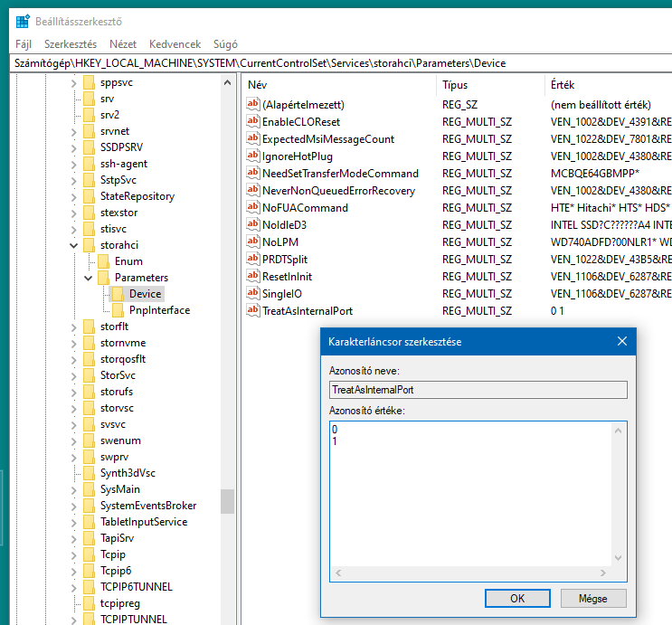672x625 pixels.
Task: Select the NoLPM value name
Action: (280, 242)
